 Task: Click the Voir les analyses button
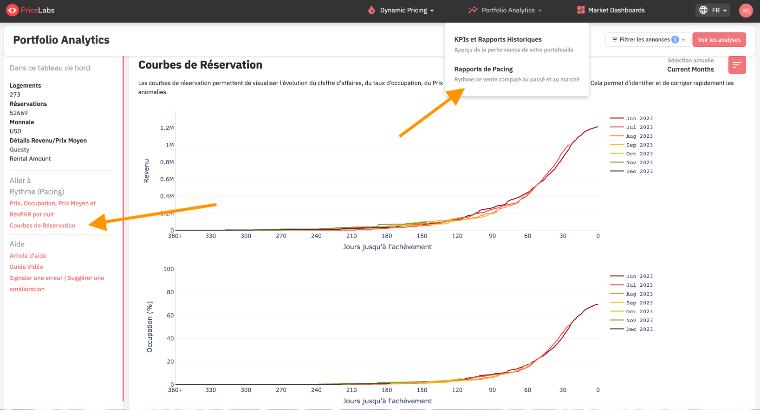[x=719, y=40]
